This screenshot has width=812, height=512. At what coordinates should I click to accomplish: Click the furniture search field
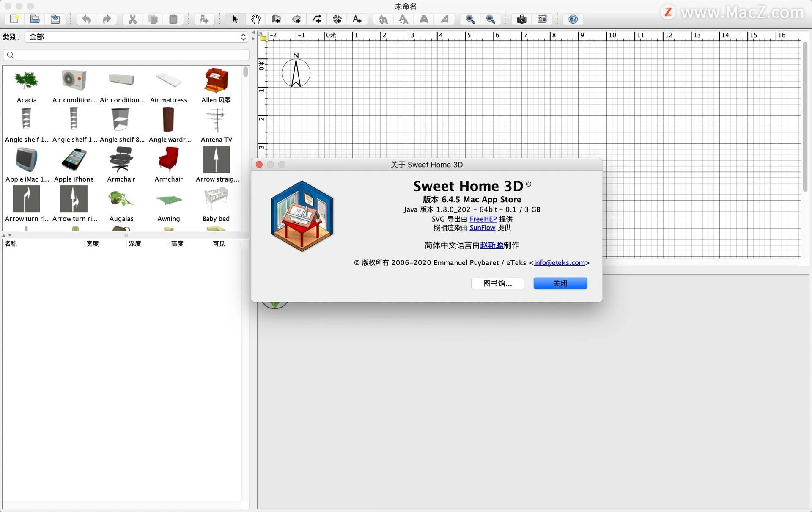[126, 55]
